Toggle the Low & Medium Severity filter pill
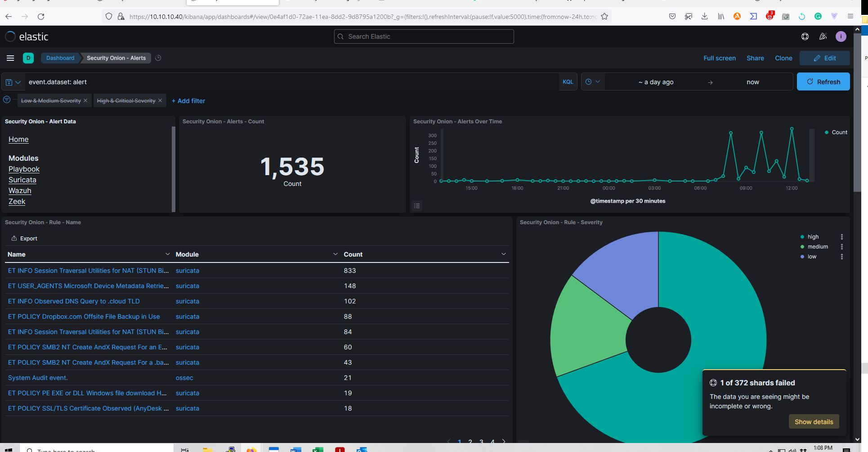The height and width of the screenshot is (452, 868). (x=51, y=100)
